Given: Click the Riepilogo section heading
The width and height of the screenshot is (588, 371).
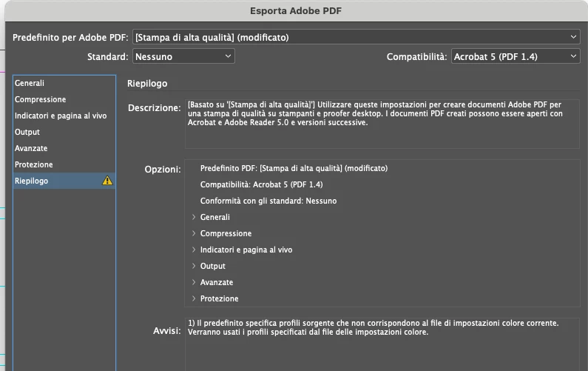Looking at the screenshot, I should point(147,84).
